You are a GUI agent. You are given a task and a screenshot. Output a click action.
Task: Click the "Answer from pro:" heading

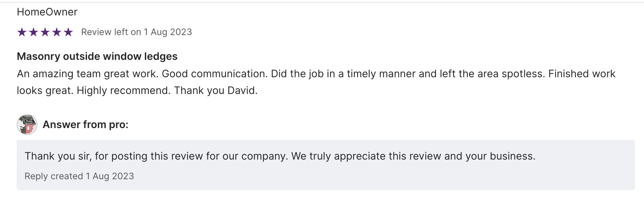tap(85, 125)
